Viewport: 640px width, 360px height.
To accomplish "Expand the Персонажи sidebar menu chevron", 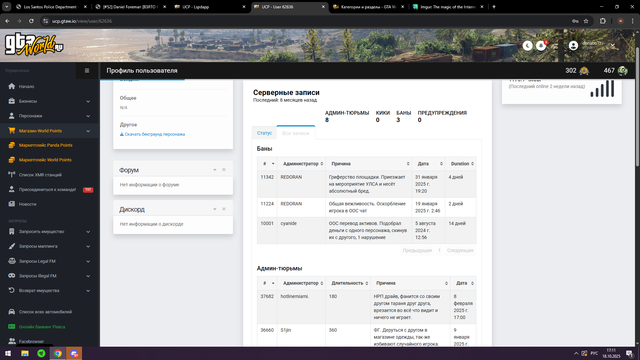I will [x=88, y=116].
